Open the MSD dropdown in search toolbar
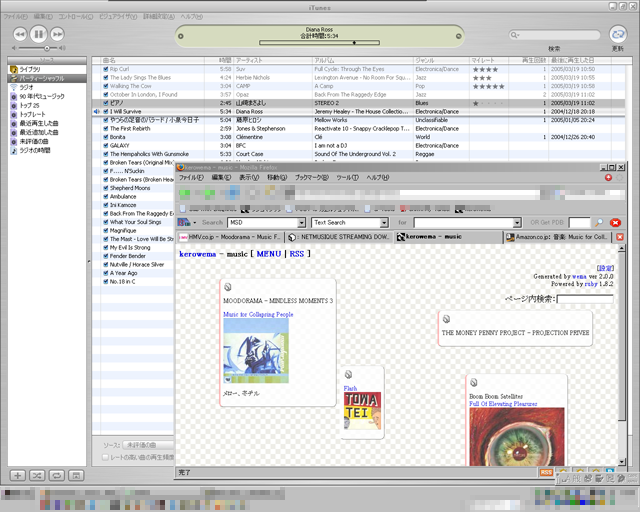 pyautogui.click(x=301, y=223)
